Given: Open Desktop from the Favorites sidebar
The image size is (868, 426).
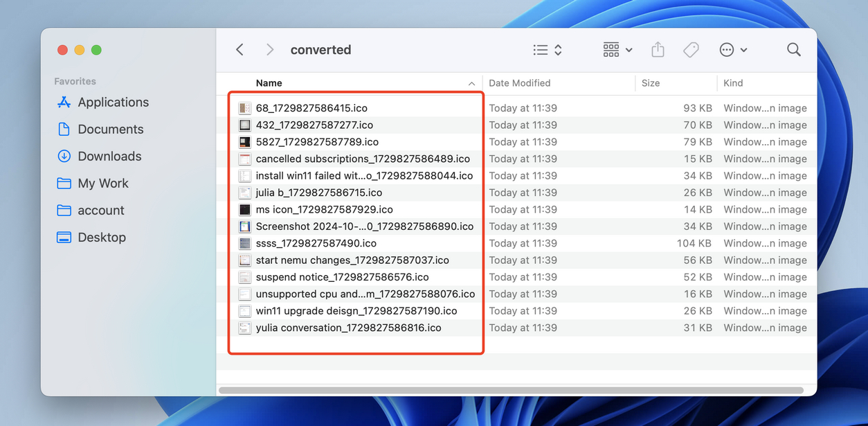Looking at the screenshot, I should click(63, 237).
